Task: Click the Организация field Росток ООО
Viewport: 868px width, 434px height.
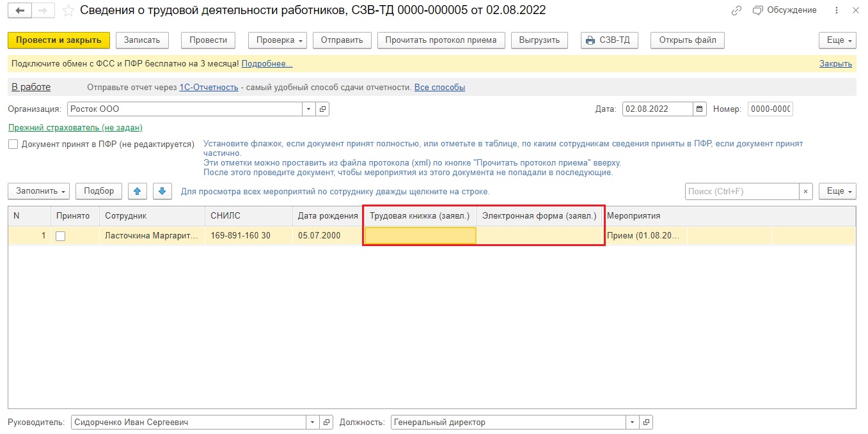Action: 185,109
